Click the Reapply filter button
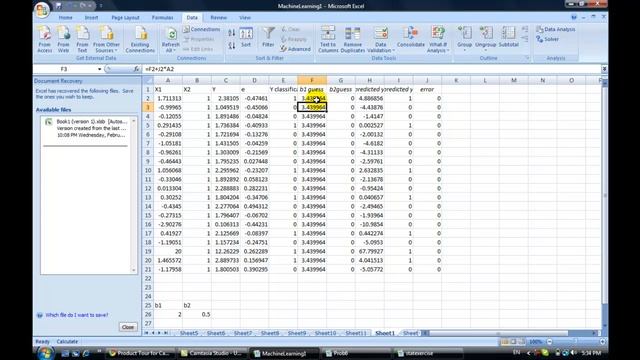Viewport: 640px width, 360px height. click(294, 39)
